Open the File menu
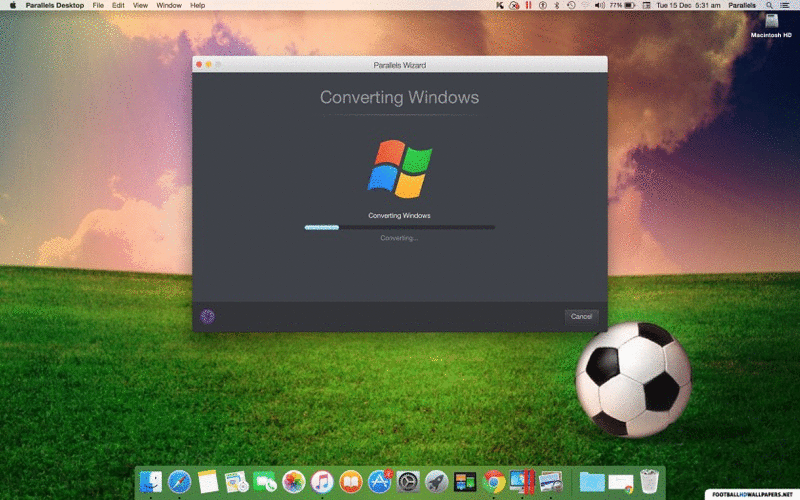The image size is (800, 500). [98, 5]
